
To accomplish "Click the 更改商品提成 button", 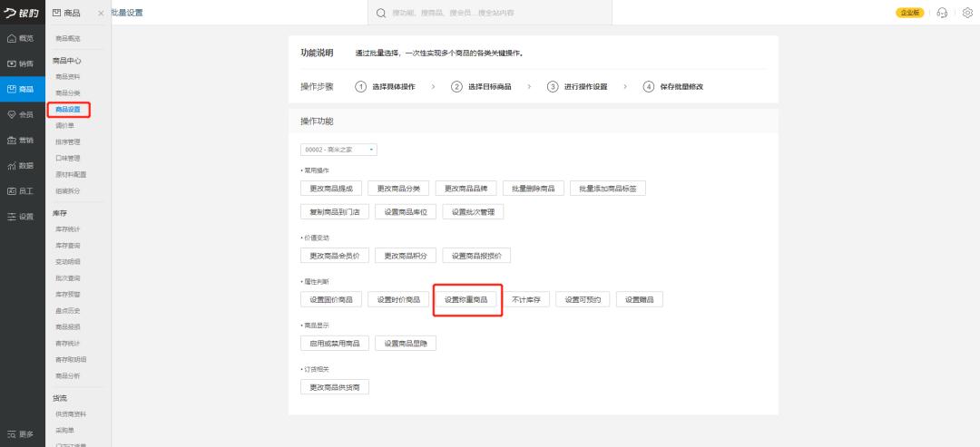I will pos(331,188).
